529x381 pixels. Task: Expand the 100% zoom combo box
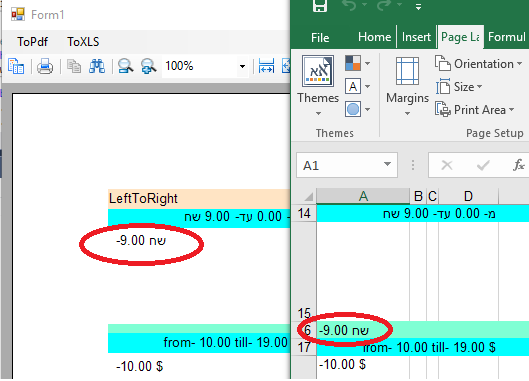(242, 66)
